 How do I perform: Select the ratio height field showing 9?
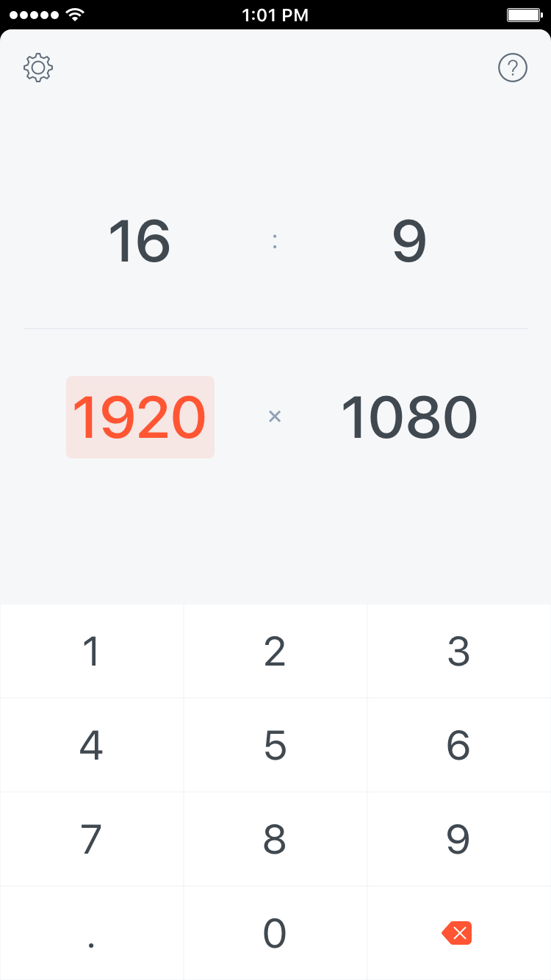pyautogui.click(x=409, y=242)
